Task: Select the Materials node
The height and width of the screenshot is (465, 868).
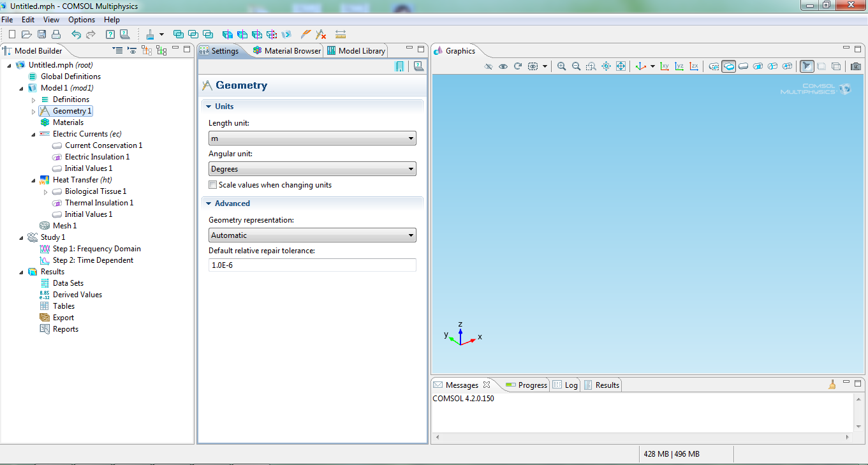Action: pos(68,122)
